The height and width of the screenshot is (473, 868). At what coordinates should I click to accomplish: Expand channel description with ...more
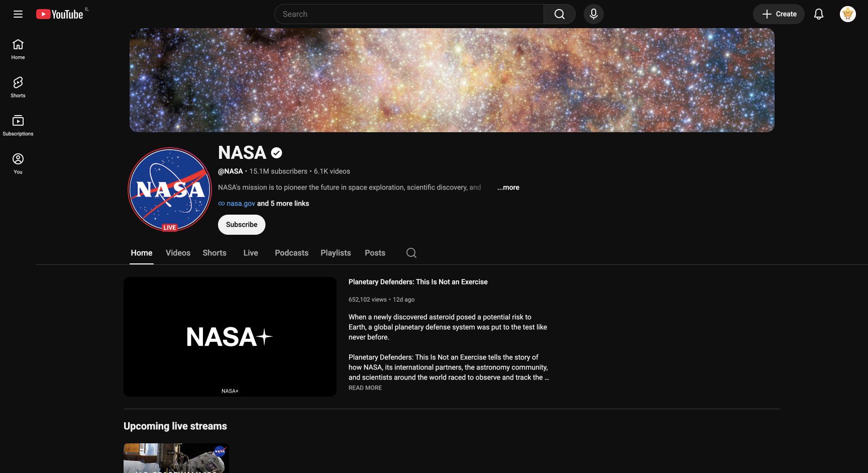point(508,187)
